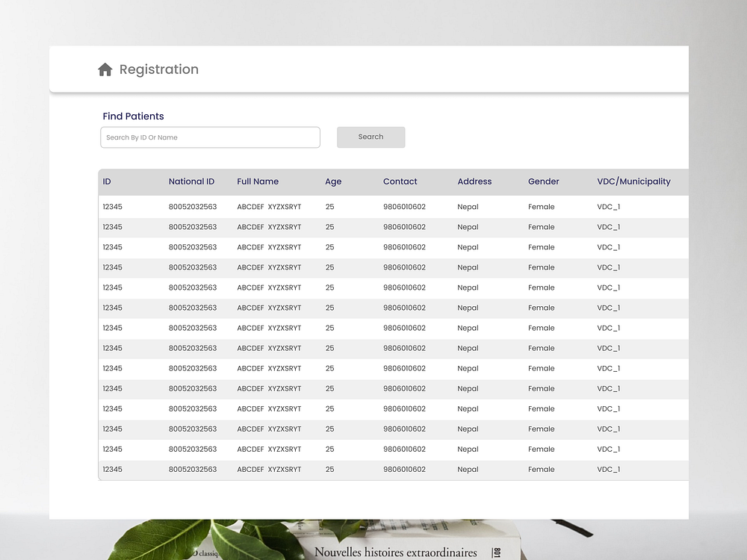Click the Search By ID Or Name field

point(210,137)
